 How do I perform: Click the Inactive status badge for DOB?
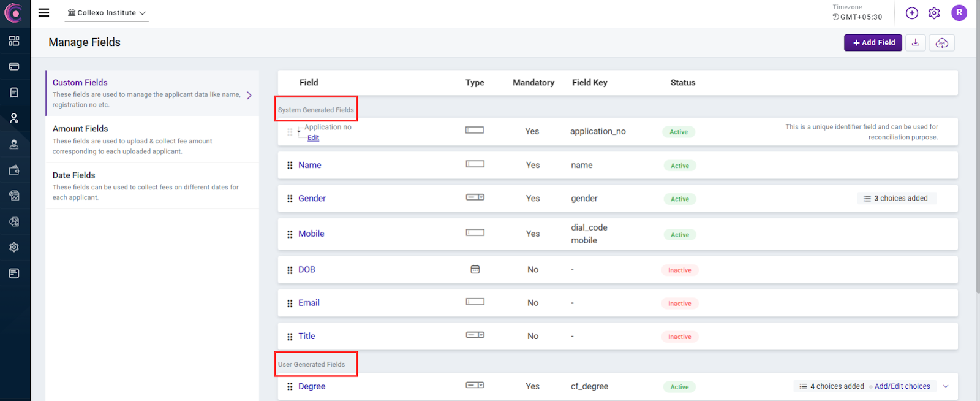[x=679, y=270]
